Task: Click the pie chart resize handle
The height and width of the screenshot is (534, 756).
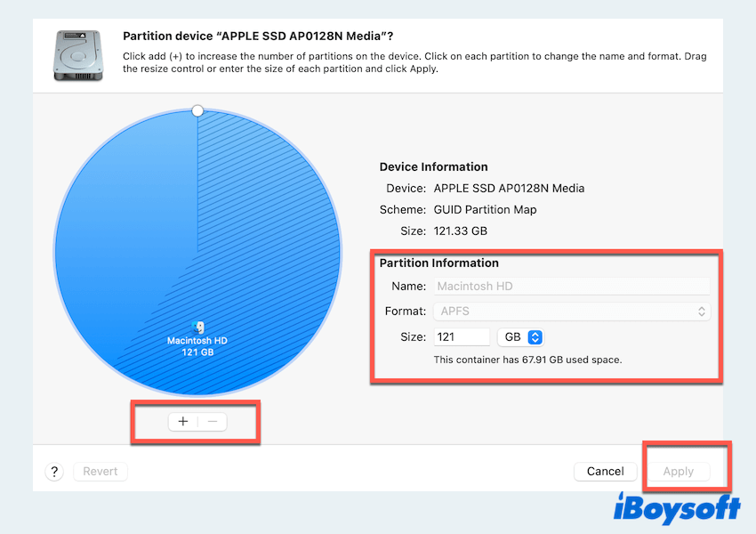Action: tap(197, 111)
